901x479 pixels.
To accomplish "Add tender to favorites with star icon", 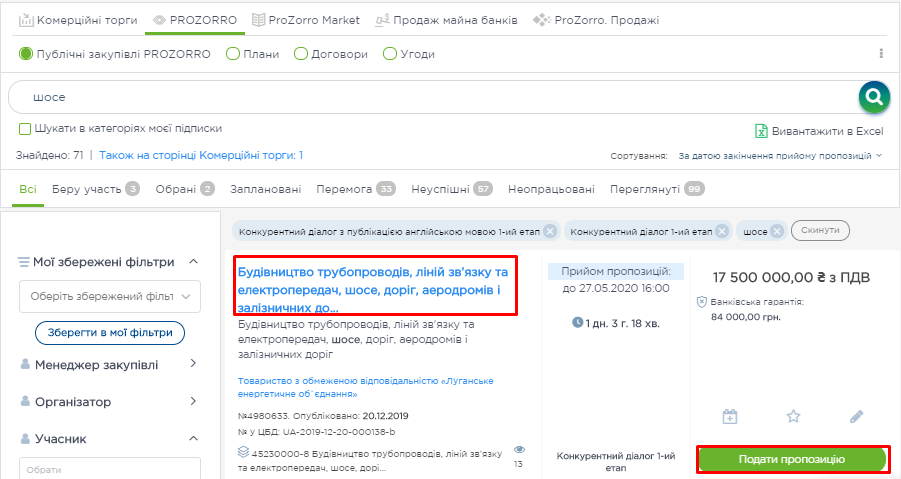I will pyautogui.click(x=793, y=416).
